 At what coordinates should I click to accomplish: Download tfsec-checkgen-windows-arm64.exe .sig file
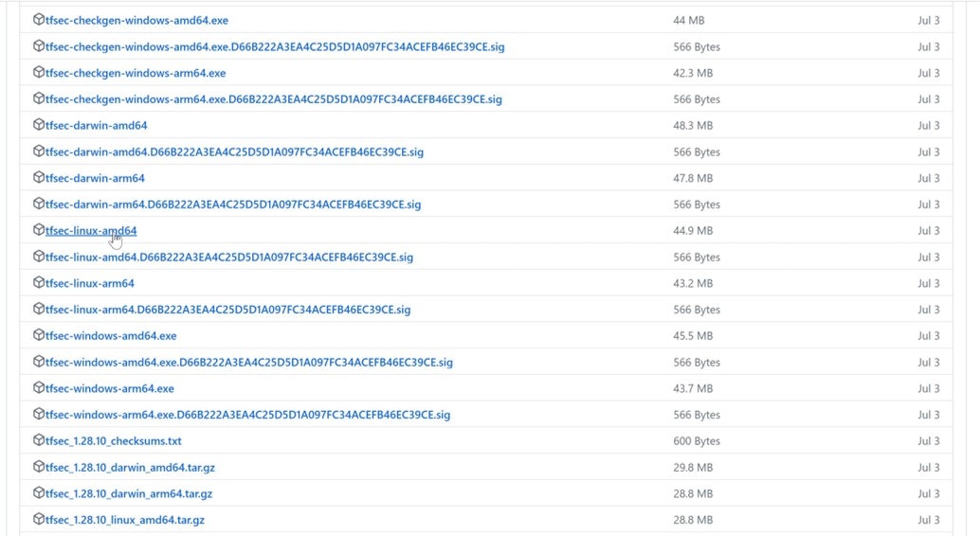point(274,99)
